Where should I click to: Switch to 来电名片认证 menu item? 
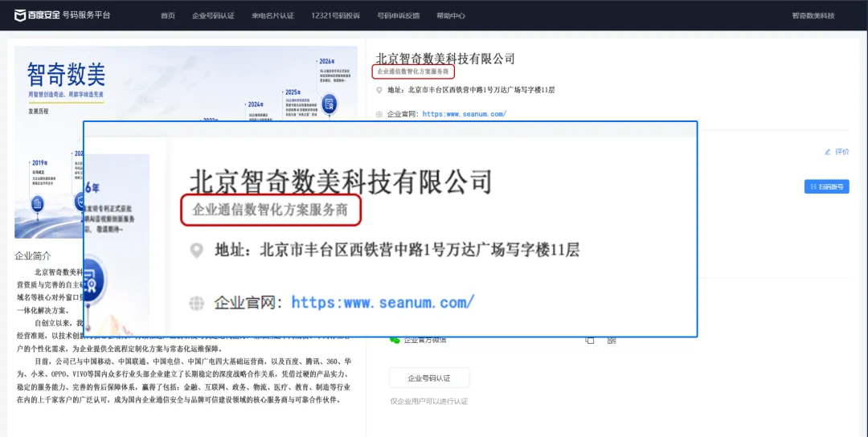(x=273, y=15)
